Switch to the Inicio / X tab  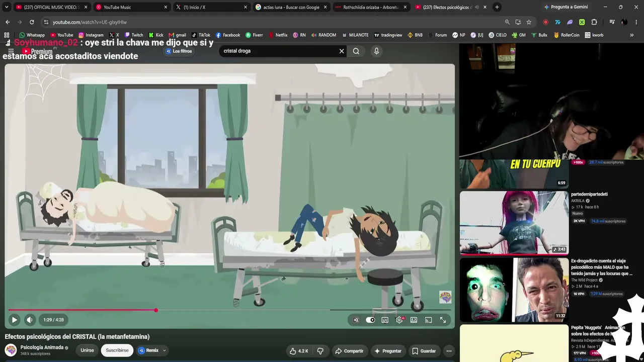(211, 7)
